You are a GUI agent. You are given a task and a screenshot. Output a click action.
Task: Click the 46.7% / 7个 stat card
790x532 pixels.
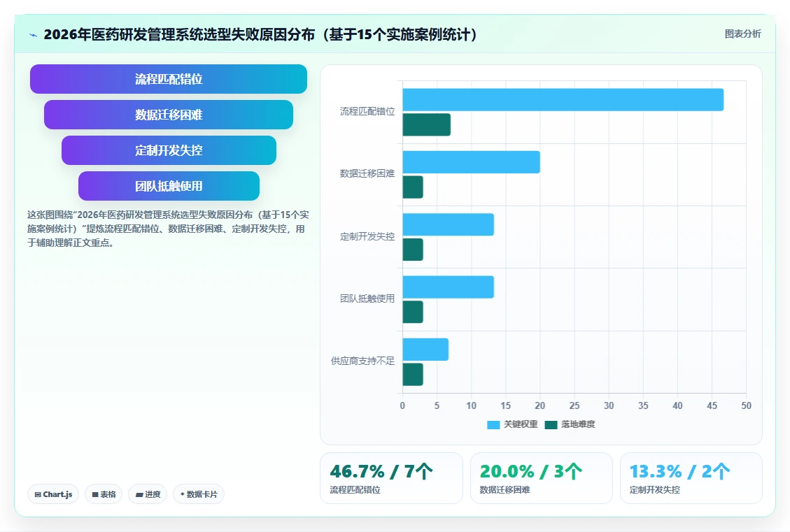click(391, 478)
